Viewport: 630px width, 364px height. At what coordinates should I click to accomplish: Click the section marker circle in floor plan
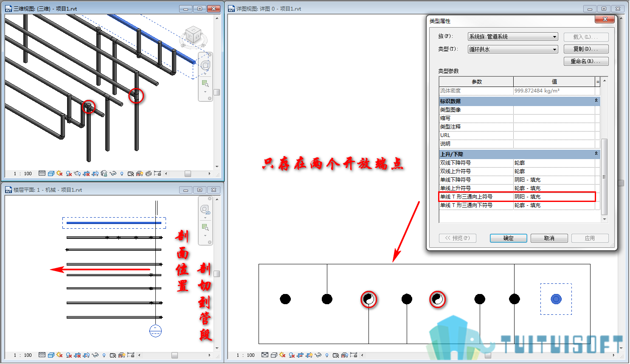155,331
